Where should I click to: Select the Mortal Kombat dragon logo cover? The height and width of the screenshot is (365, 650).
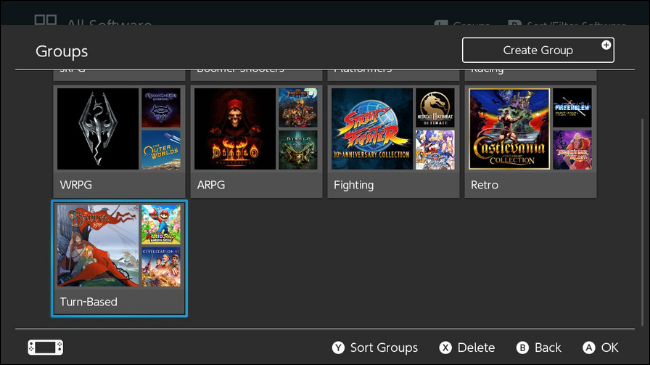point(435,107)
